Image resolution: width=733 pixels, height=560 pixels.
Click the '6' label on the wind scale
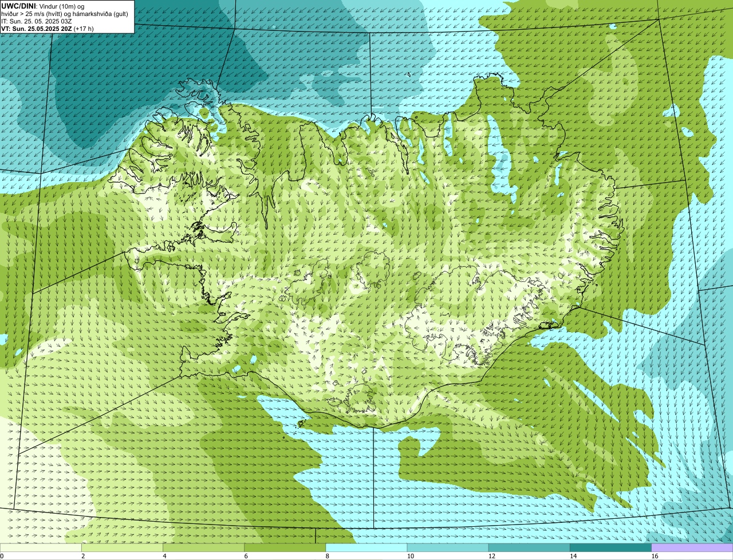(x=246, y=556)
